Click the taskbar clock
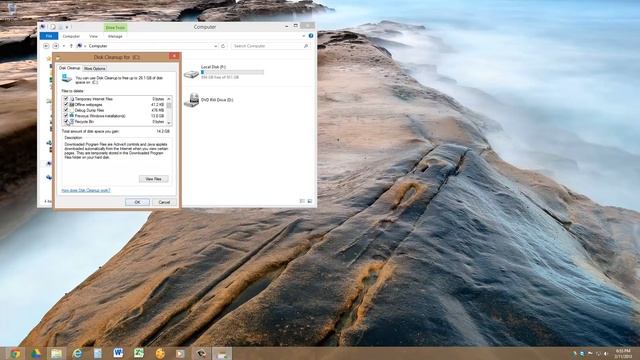The height and width of the screenshot is (360, 640). tap(622, 353)
